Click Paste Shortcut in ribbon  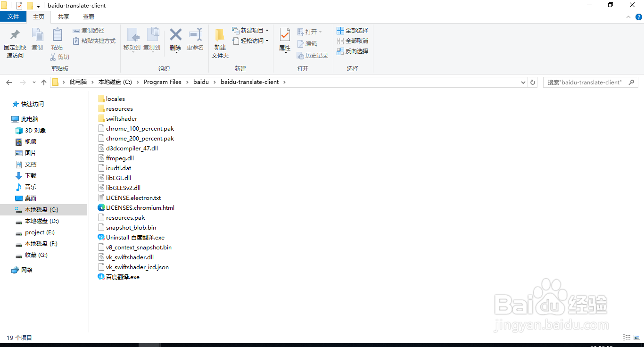[x=94, y=41]
